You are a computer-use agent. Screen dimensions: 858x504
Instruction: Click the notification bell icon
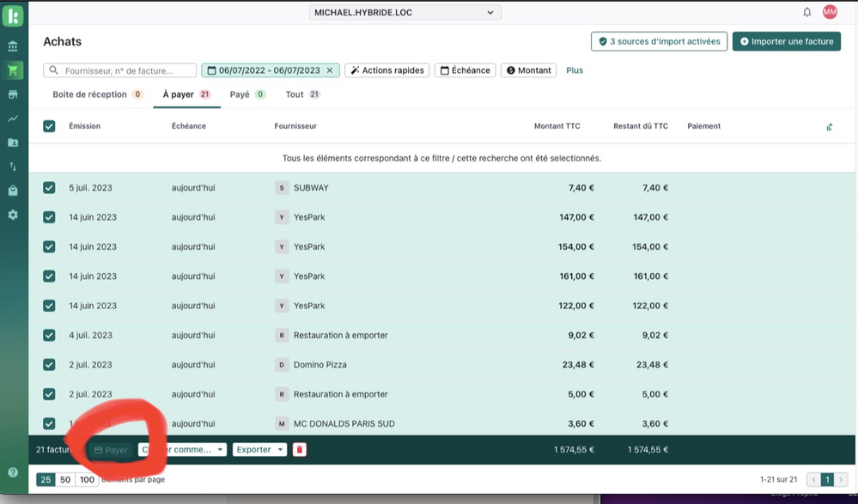point(807,12)
